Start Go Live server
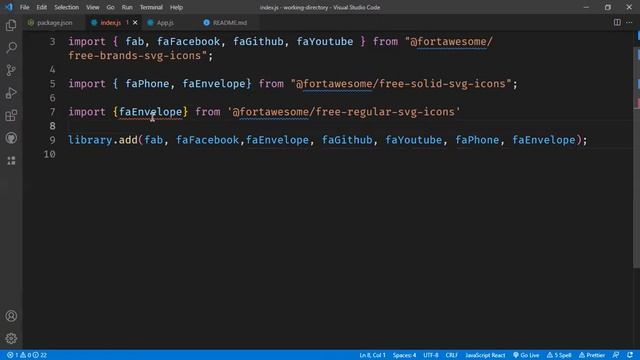The width and height of the screenshot is (640, 360). pos(526,355)
